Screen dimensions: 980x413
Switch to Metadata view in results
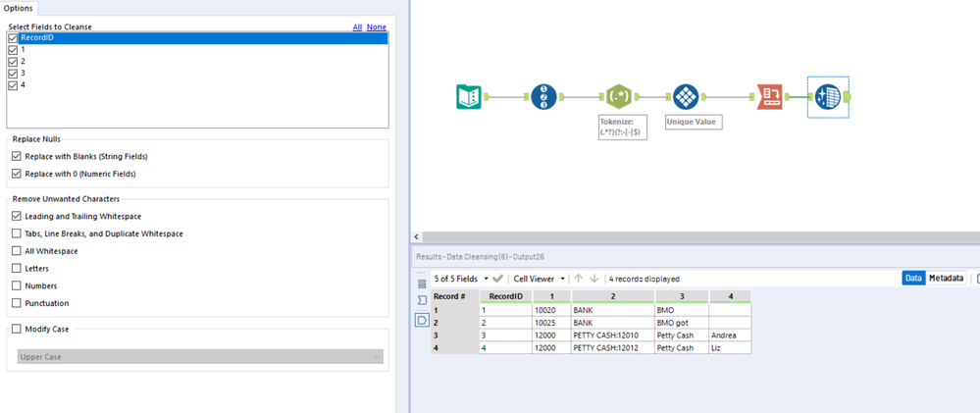tap(946, 278)
